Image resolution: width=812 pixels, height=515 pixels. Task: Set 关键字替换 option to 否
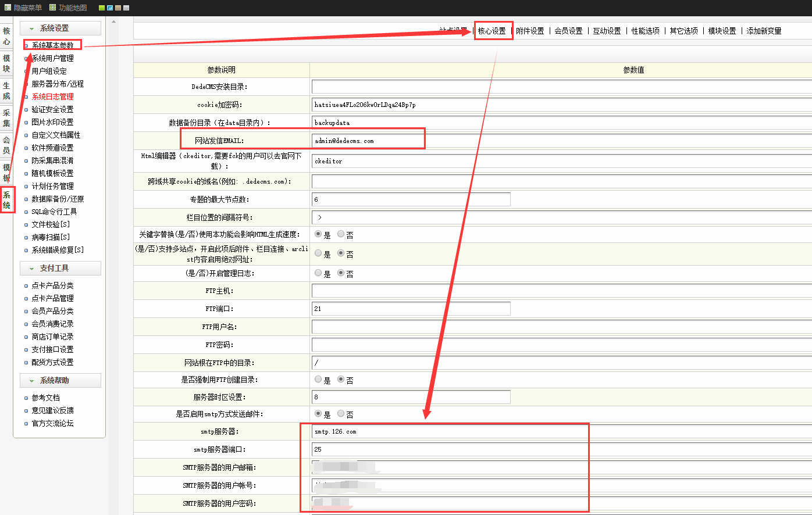(x=341, y=234)
